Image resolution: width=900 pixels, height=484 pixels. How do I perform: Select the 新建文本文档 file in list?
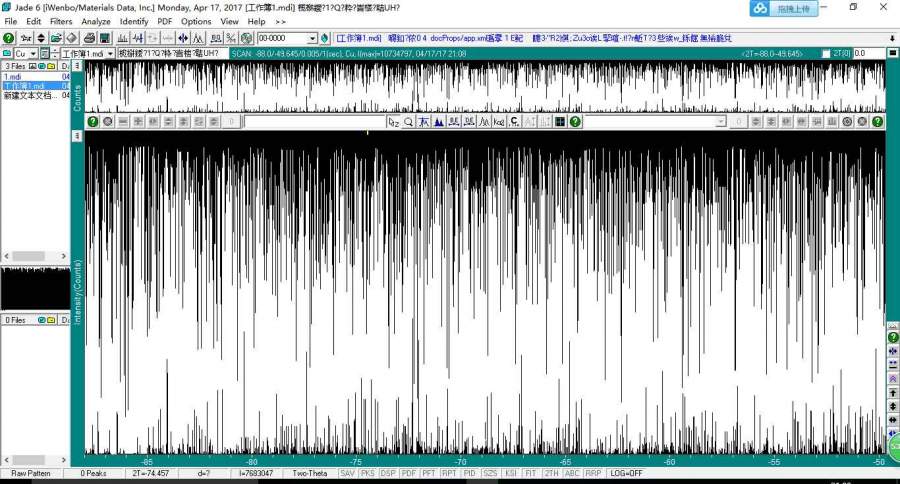[x=36, y=95]
